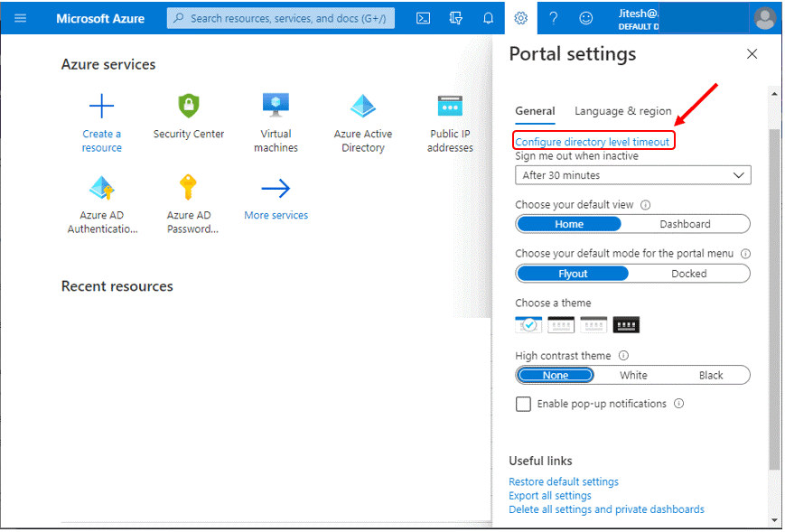The width and height of the screenshot is (785, 532).
Task: Show info for pop-up notifications
Action: 679,405
